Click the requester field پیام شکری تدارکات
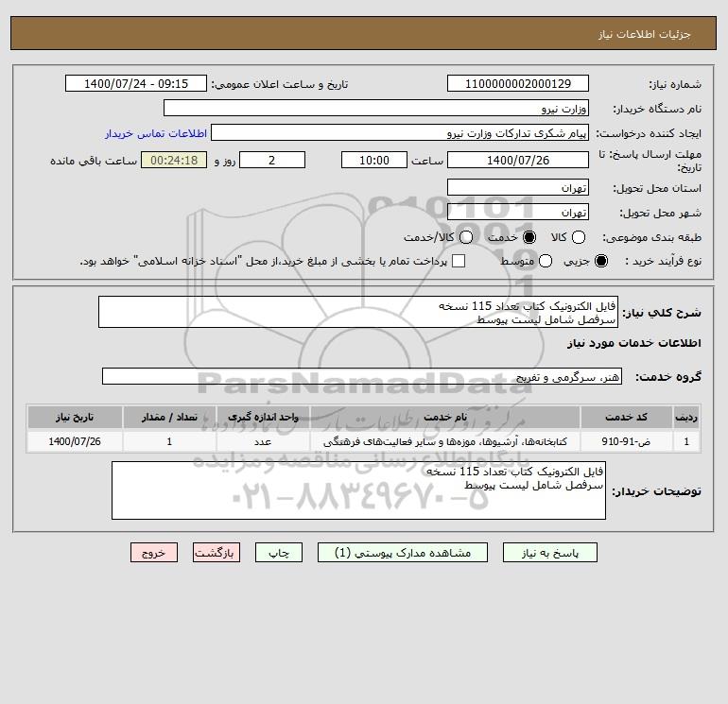728x704 pixels. [x=400, y=132]
